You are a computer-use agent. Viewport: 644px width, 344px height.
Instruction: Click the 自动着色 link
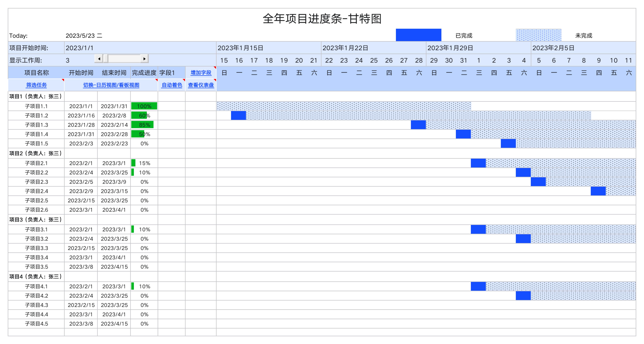(172, 85)
